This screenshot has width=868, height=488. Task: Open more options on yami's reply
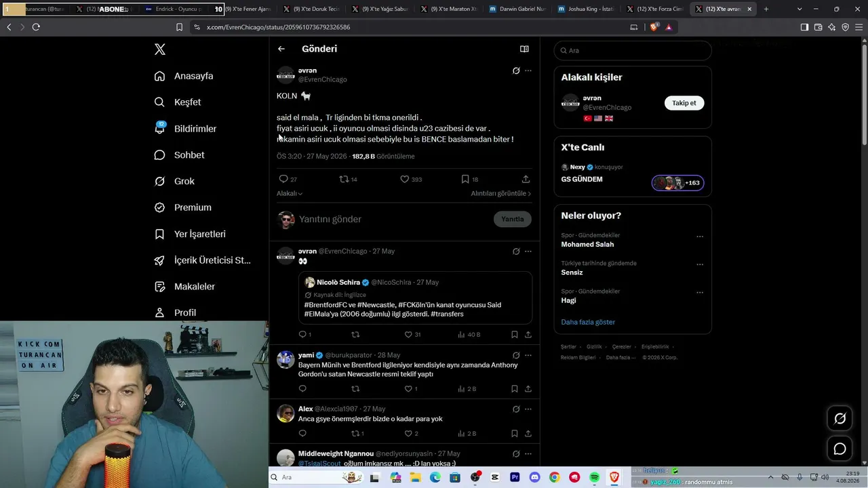528,354
